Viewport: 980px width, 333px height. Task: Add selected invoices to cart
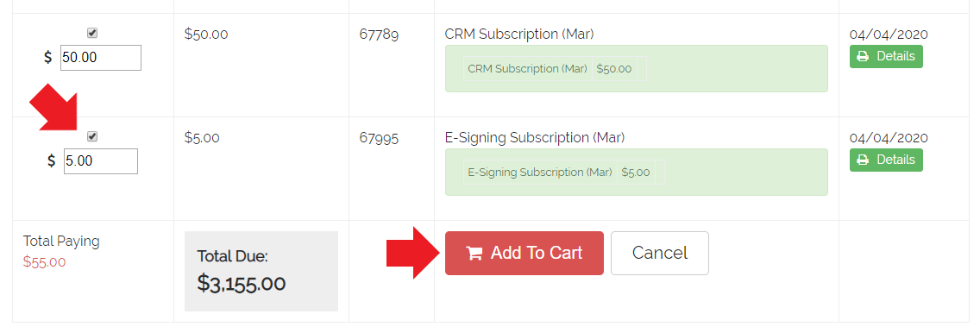click(x=525, y=253)
